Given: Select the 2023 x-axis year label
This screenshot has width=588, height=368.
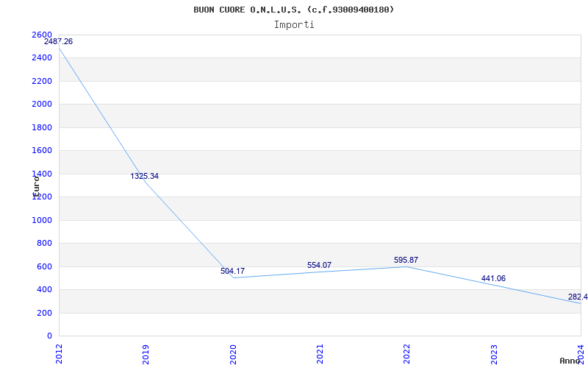Looking at the screenshot, I should pyautogui.click(x=494, y=354).
